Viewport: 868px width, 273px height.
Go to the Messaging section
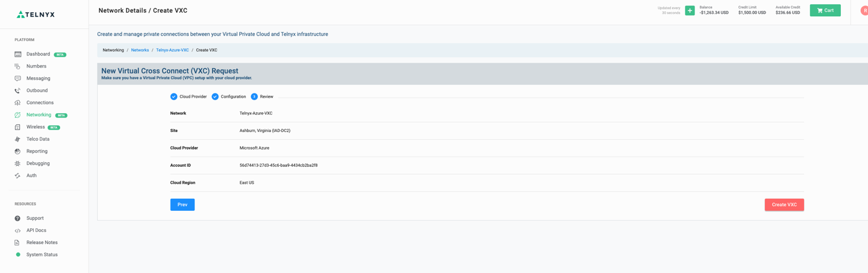38,78
